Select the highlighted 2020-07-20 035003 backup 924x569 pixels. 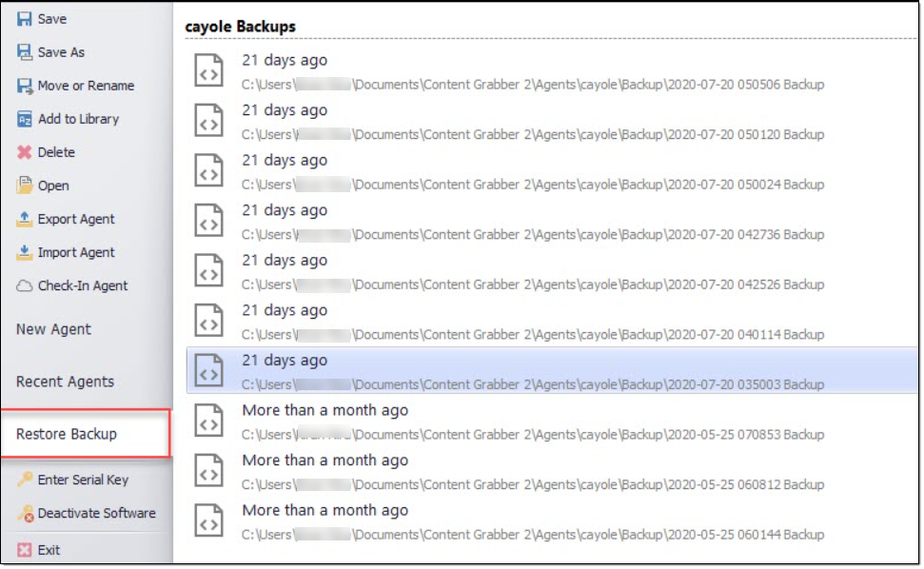pyautogui.click(x=533, y=372)
